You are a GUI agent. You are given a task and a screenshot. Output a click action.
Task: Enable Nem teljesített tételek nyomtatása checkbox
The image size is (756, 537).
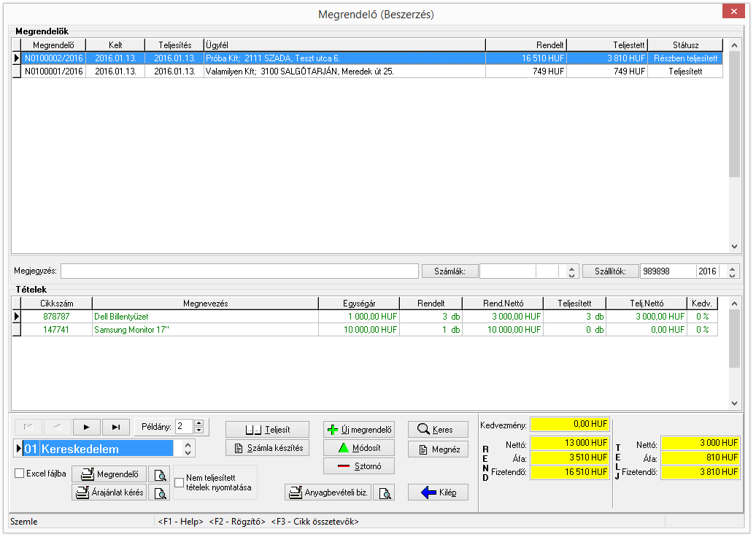(180, 482)
